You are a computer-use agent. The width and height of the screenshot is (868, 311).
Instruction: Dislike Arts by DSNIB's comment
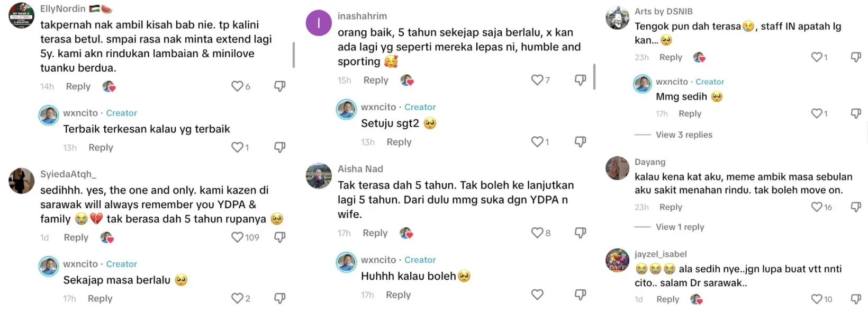856,57
